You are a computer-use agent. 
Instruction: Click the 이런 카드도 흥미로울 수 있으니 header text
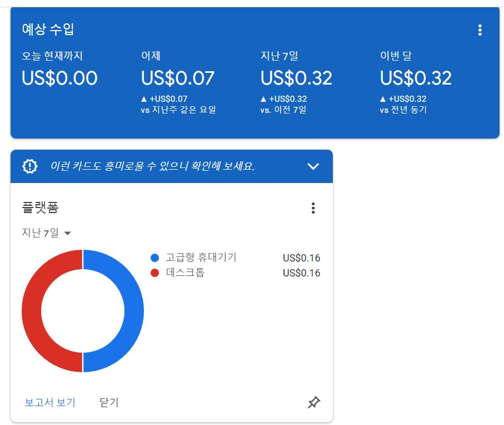tap(152, 166)
